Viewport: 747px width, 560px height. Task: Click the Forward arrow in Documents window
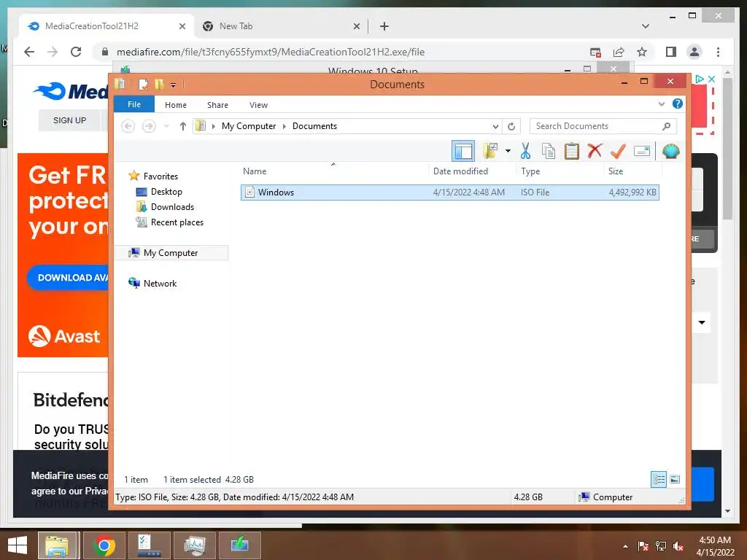point(149,126)
